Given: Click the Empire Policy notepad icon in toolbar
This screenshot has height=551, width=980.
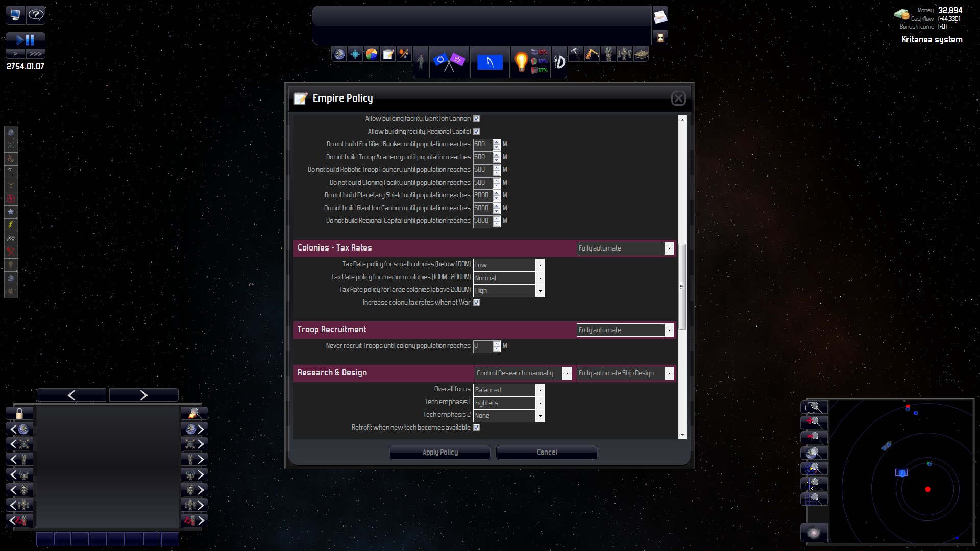Looking at the screenshot, I should 388,54.
